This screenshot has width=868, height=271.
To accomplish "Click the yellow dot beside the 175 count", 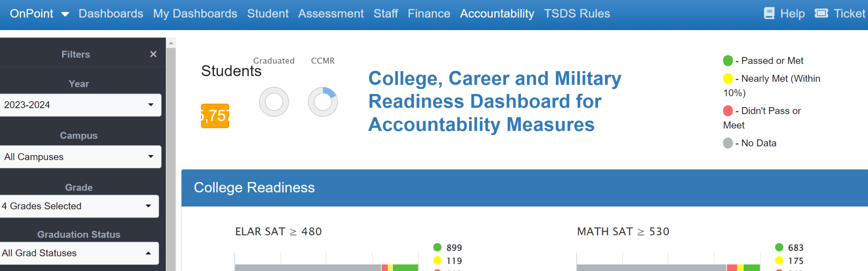I will click(779, 260).
